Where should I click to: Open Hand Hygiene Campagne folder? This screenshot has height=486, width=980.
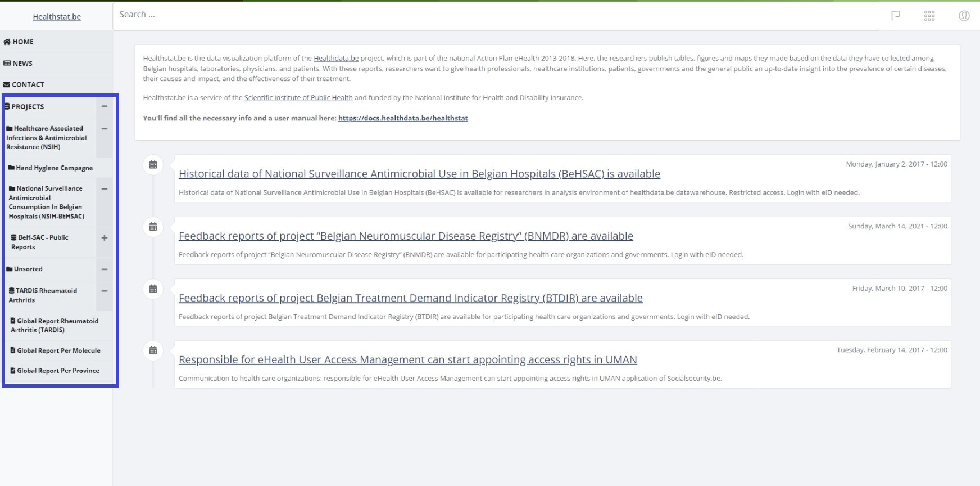click(54, 168)
